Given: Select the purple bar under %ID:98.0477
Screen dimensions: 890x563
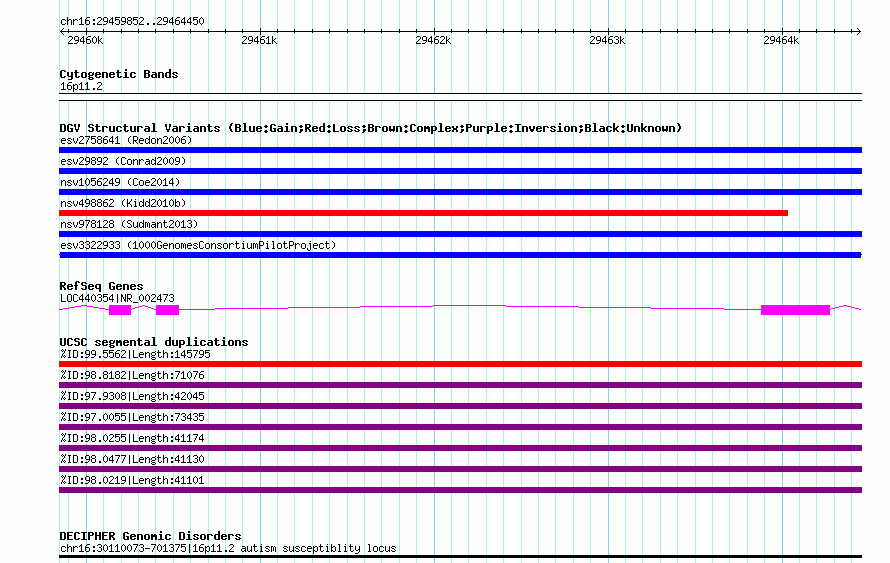Looking at the screenshot, I should [x=460, y=469].
